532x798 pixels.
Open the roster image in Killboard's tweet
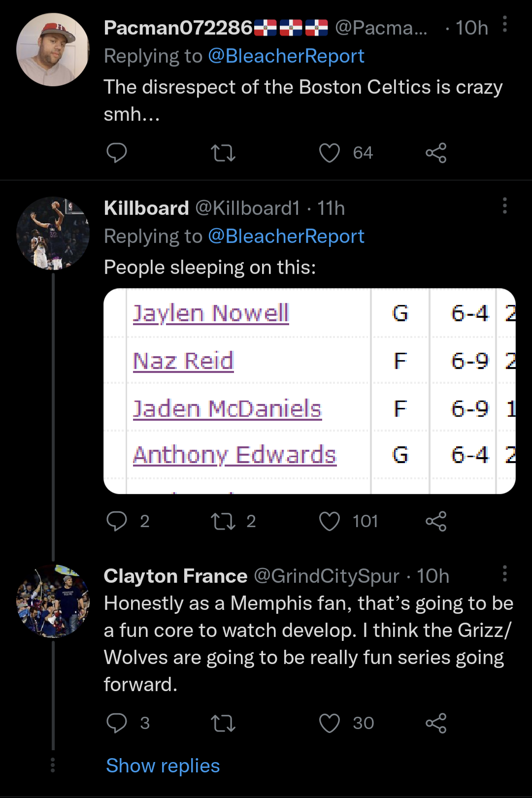309,391
